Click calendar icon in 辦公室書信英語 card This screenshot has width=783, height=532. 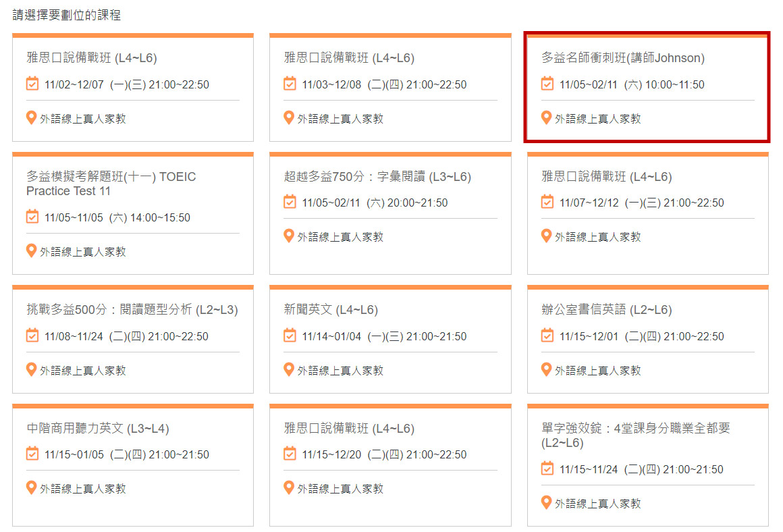point(547,336)
